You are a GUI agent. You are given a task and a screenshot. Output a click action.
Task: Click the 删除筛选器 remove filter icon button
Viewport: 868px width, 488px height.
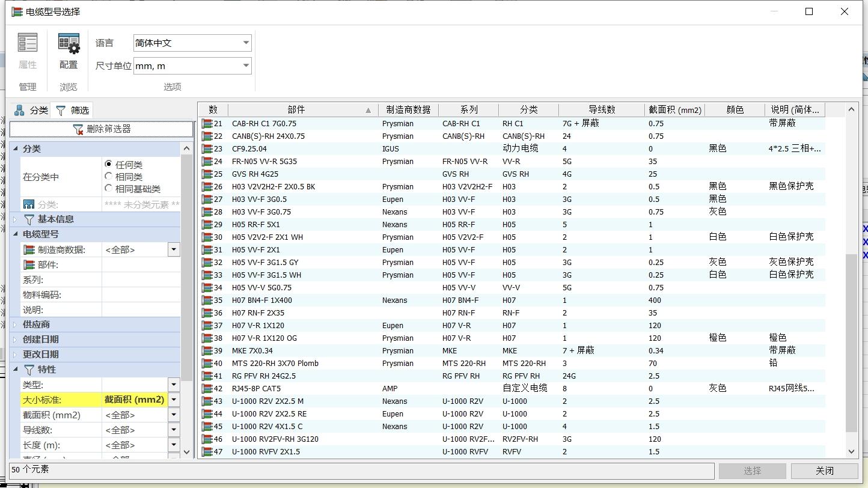[78, 129]
